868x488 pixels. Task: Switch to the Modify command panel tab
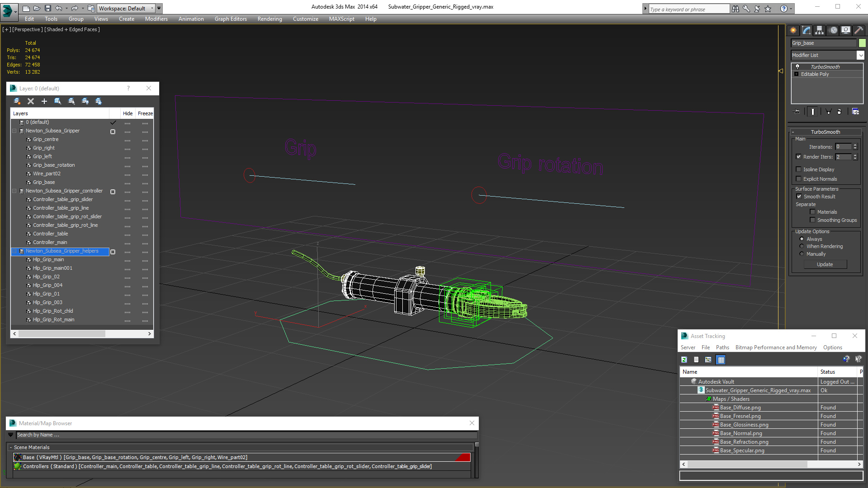coord(807,30)
